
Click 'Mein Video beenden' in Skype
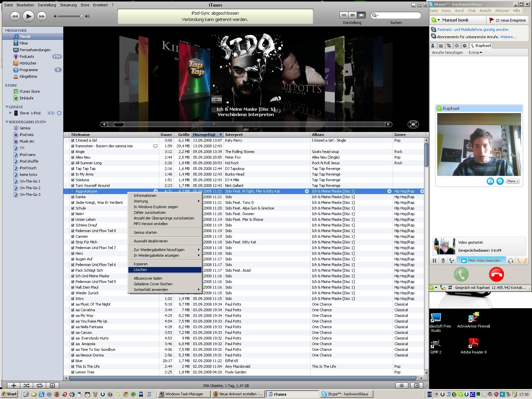(481, 261)
